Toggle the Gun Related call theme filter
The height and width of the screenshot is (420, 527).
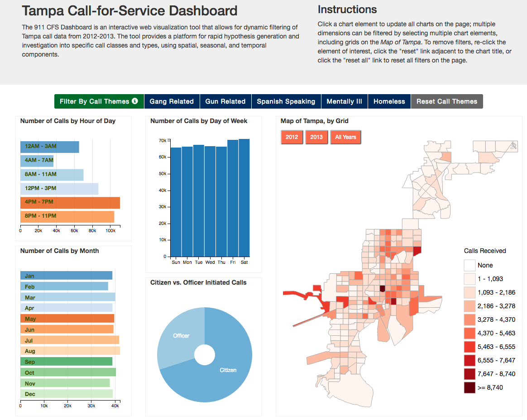click(225, 101)
